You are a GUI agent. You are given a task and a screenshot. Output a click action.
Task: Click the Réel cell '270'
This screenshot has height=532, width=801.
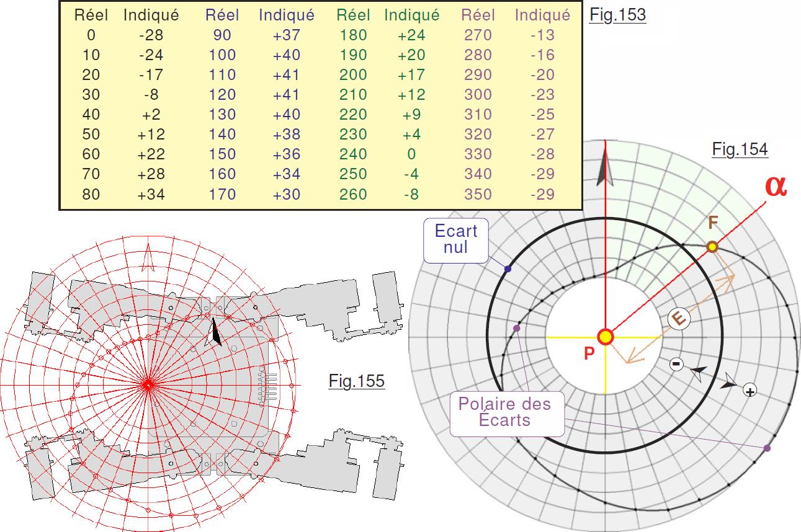(478, 35)
